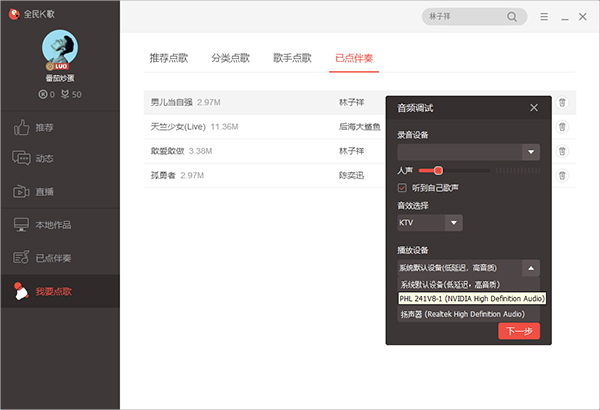The image size is (600, 410).
Task: Open 本地作品 in the sidebar
Action: coord(53,225)
